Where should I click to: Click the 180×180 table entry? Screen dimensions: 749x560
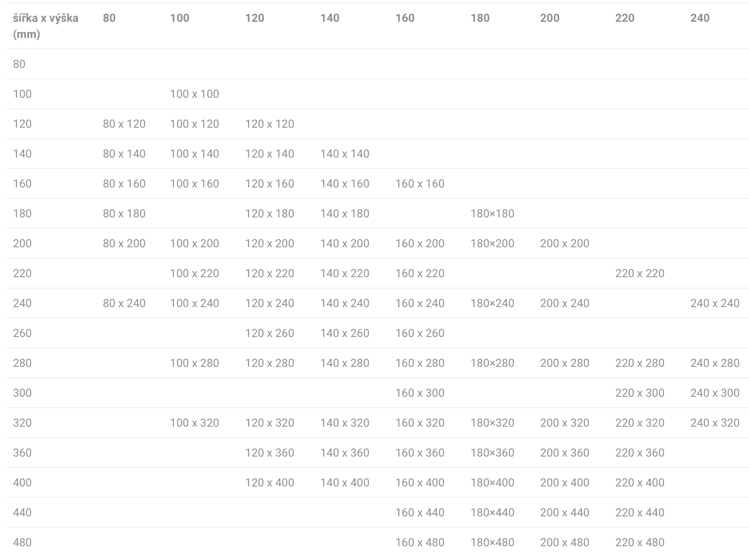coord(492,213)
